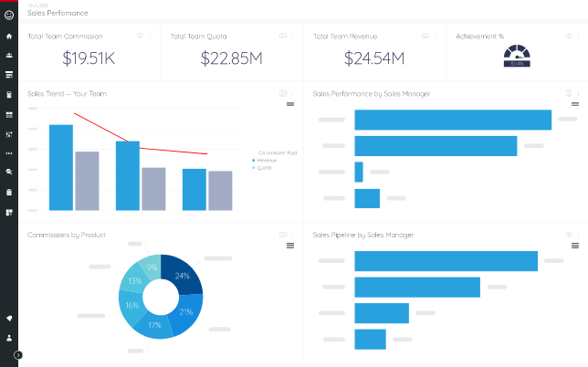
Task: Open the clipboard icon in sidebar
Action: (x=9, y=193)
